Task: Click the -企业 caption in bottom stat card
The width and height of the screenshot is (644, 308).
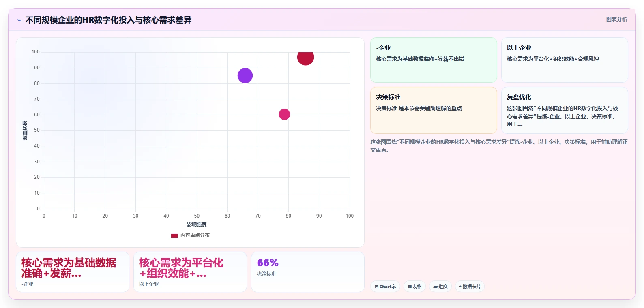Action: (x=28, y=284)
